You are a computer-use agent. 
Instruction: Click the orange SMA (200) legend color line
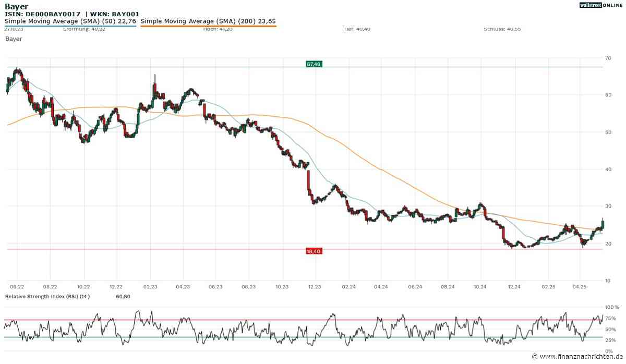(x=208, y=26)
